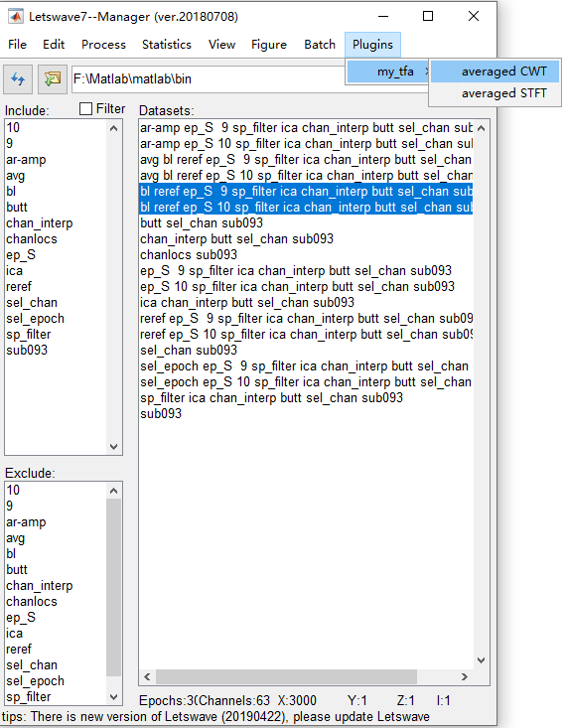Enable the Filter checkbox
Screen dimensions: 567x728
[x=86, y=108]
